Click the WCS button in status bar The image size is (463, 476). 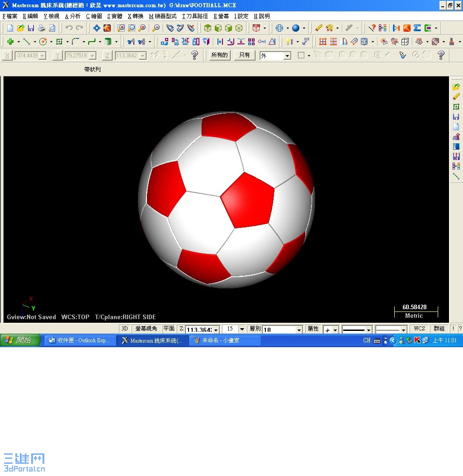pyautogui.click(x=419, y=329)
